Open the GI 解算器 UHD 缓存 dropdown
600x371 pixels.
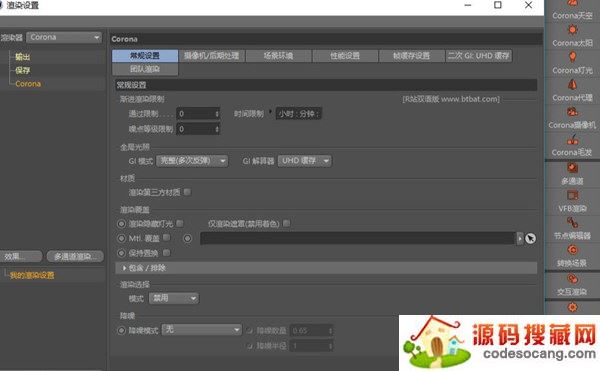pos(305,161)
